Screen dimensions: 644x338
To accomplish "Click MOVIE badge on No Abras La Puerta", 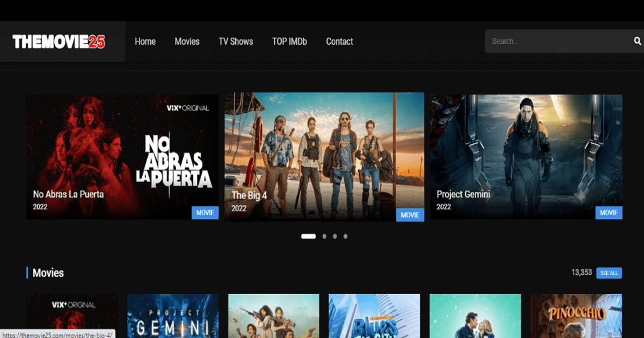I will 205,213.
